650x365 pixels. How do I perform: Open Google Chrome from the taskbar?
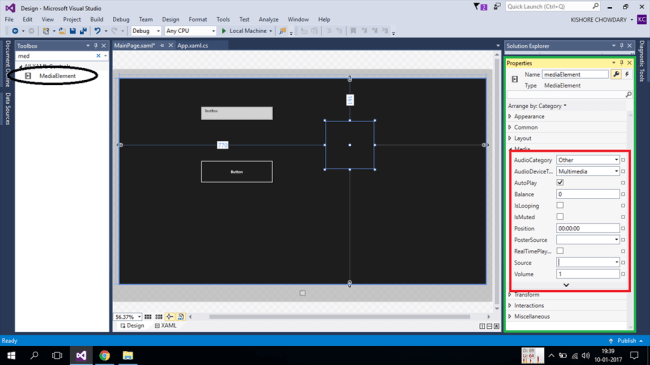[104, 355]
